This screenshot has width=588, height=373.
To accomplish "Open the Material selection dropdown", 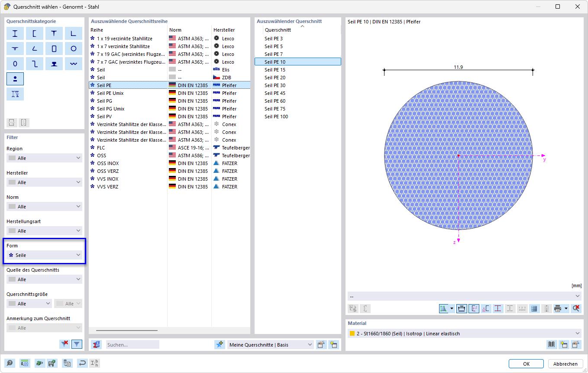I will pos(464,334).
